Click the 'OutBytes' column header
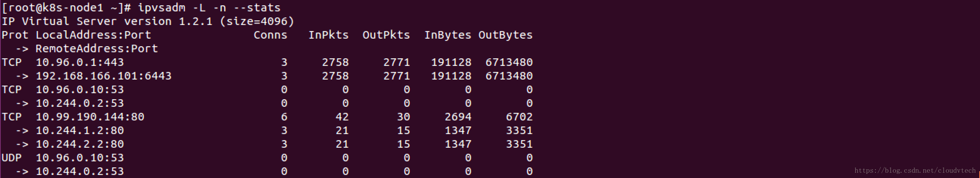The height and width of the screenshot is (178, 980). [x=506, y=35]
